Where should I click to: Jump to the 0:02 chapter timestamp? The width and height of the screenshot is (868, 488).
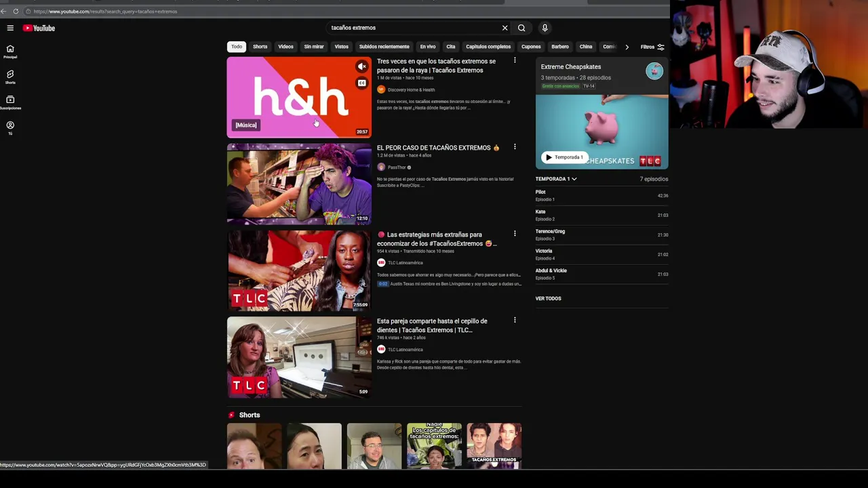pos(382,284)
